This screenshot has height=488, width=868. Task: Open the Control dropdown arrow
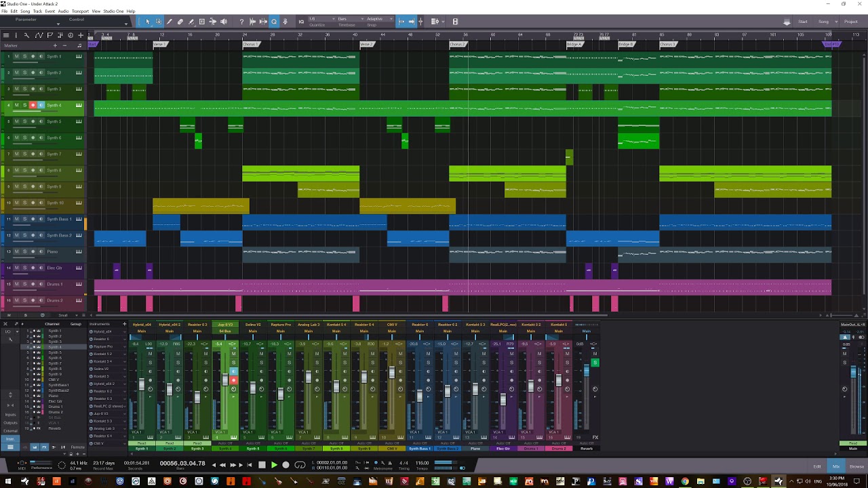pos(125,24)
